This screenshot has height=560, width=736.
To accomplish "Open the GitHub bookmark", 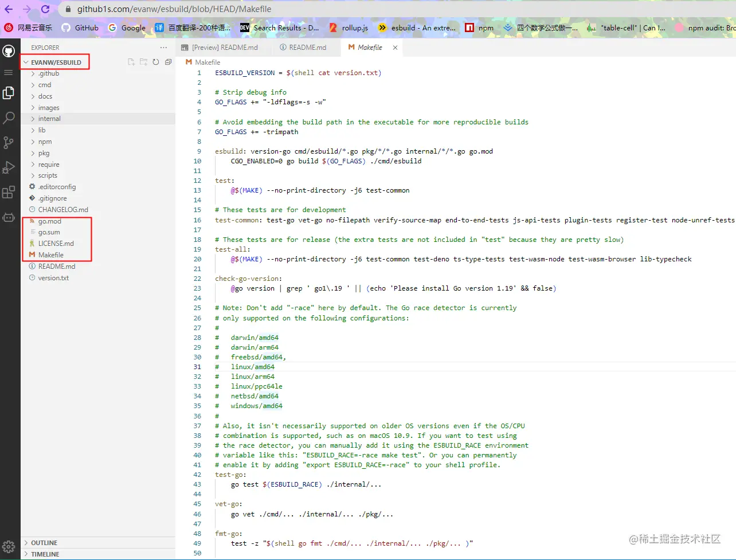I will click(80, 28).
